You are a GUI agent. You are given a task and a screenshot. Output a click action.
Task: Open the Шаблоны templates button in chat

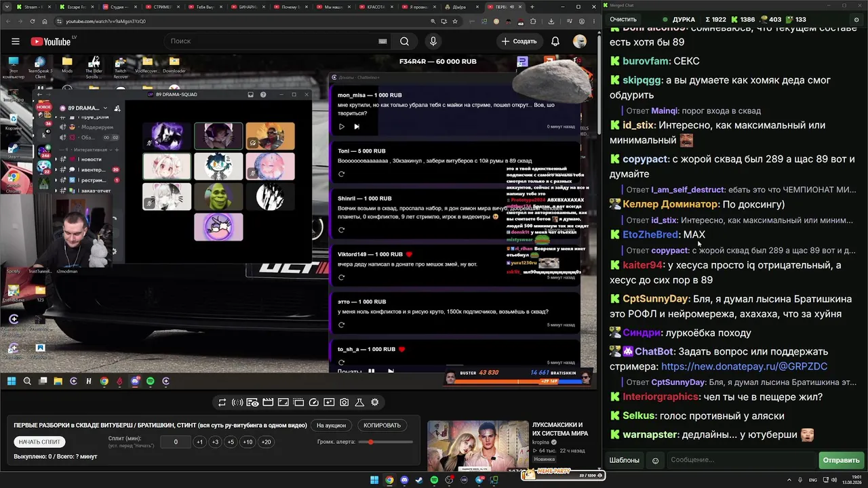(625, 460)
